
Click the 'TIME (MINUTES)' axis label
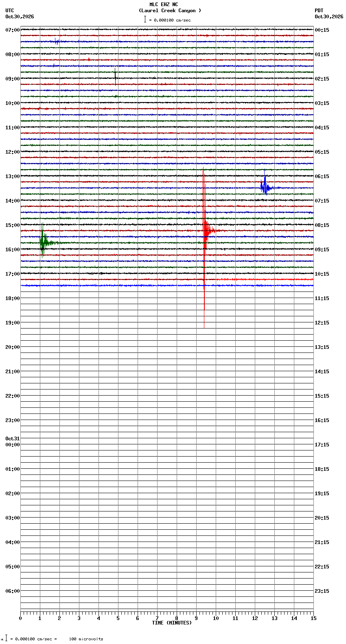pyautogui.click(x=172, y=623)
